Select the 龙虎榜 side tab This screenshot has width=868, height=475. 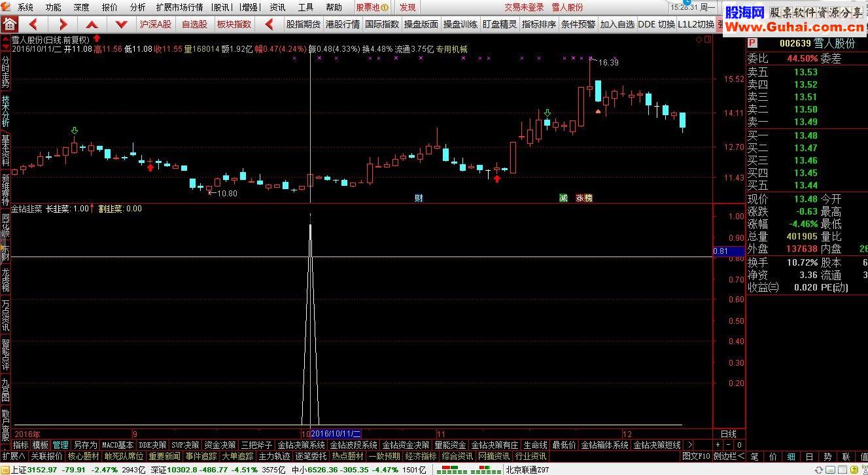pos(5,279)
